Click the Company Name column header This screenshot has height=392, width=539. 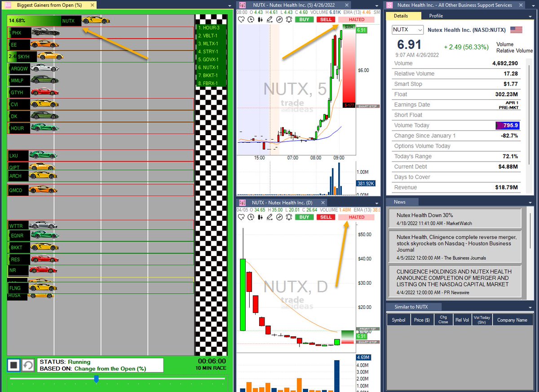click(x=512, y=320)
